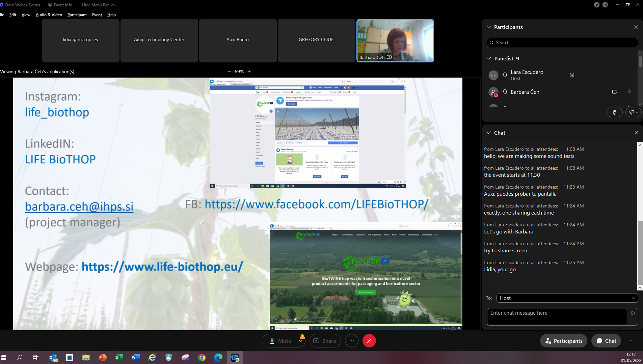Mute the microphone using the Mute button
Viewport: 643px width, 364px height.
click(x=280, y=341)
